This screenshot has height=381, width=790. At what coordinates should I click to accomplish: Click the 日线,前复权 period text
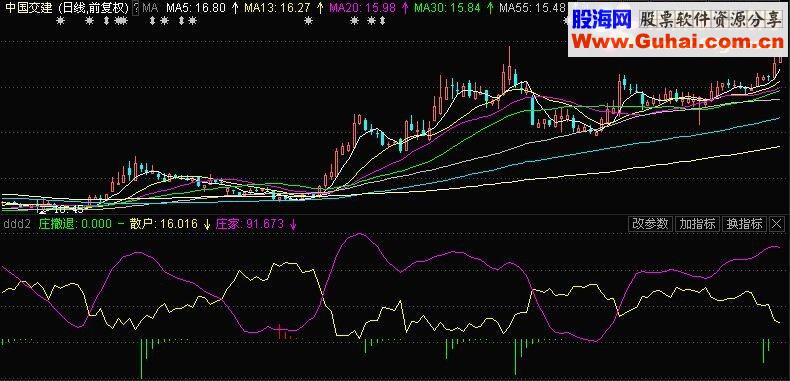pos(92,8)
